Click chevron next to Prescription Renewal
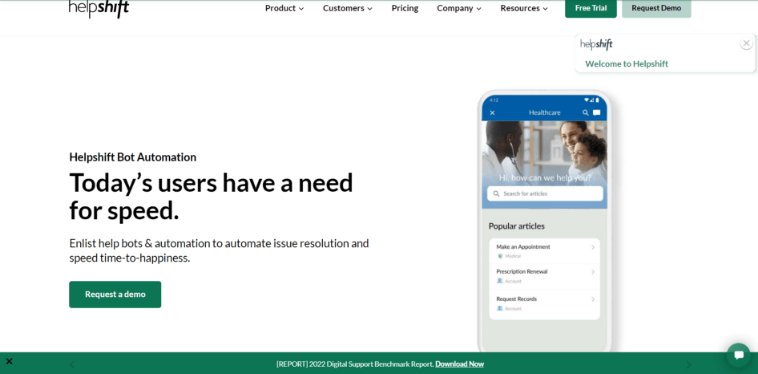 coord(593,272)
